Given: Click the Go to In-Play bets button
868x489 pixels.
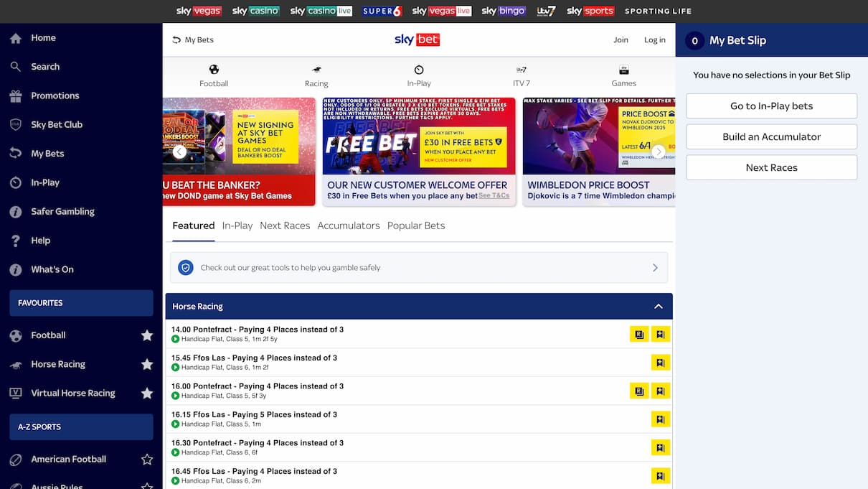Looking at the screenshot, I should (772, 106).
